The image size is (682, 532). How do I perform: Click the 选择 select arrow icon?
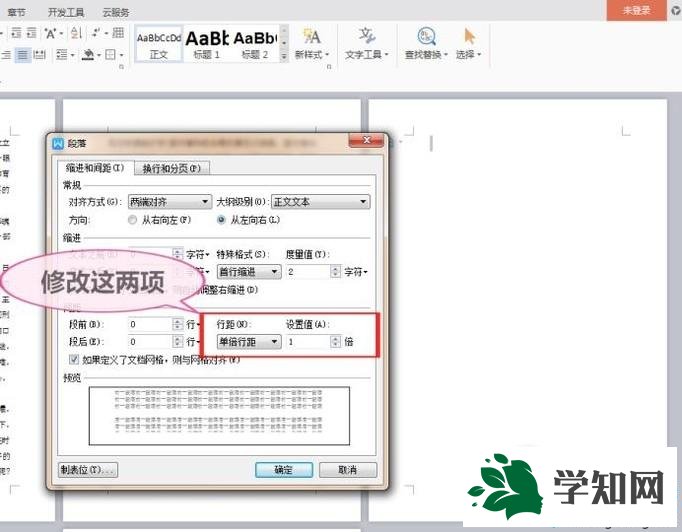coord(469,37)
